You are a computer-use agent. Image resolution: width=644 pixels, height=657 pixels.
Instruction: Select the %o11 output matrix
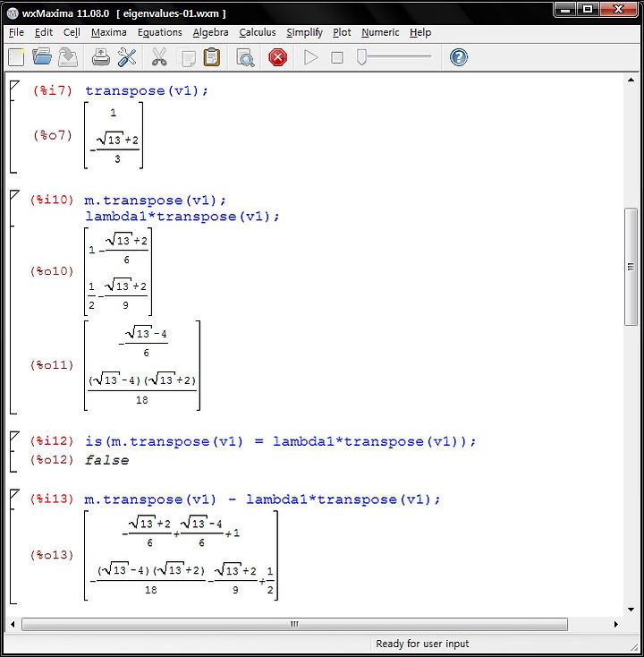(x=142, y=365)
